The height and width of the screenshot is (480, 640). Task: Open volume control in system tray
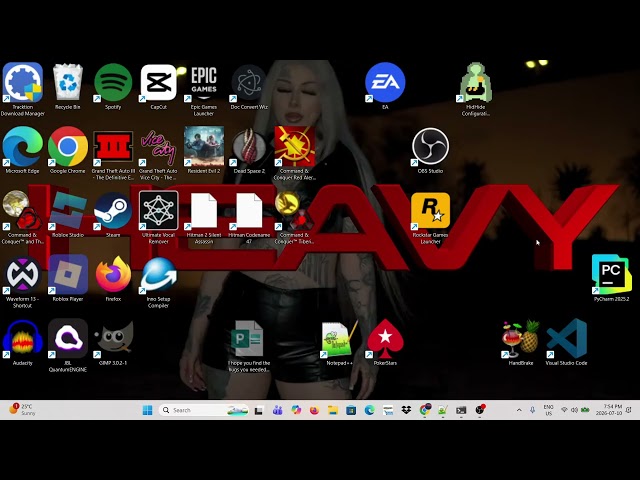tap(574, 410)
